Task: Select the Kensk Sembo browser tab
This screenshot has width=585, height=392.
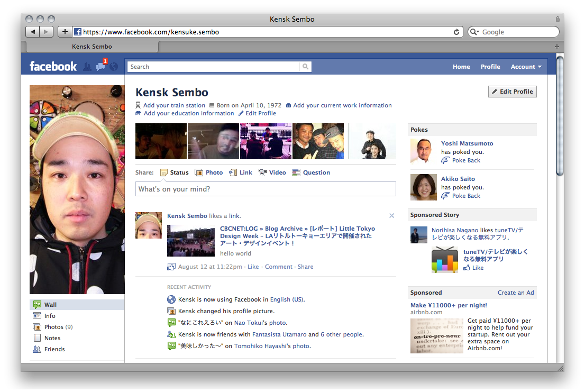Action: (x=92, y=47)
